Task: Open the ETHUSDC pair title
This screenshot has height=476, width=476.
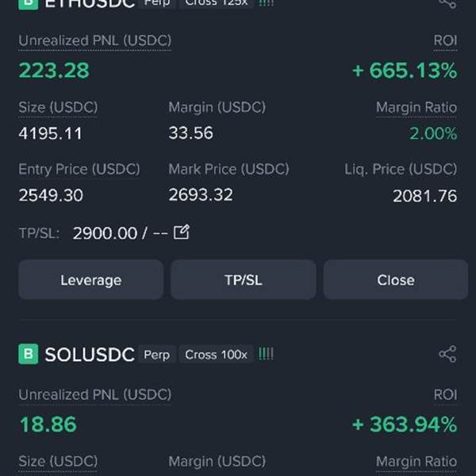Action: click(90, 4)
